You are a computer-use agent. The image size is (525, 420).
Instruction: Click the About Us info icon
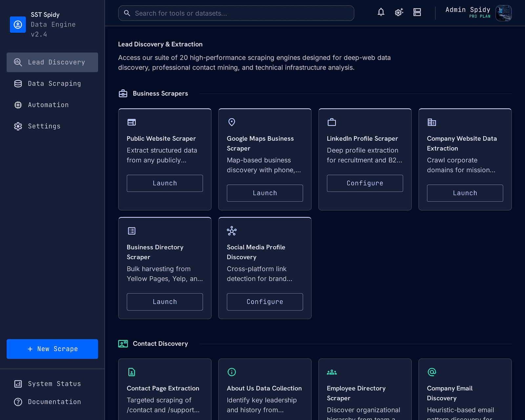pyautogui.click(x=232, y=372)
